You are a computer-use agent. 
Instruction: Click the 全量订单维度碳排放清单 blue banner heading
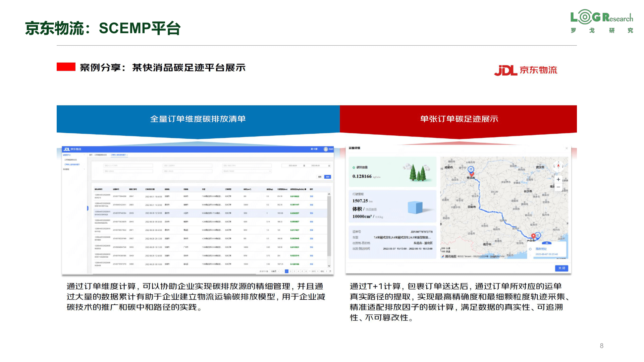(x=198, y=119)
